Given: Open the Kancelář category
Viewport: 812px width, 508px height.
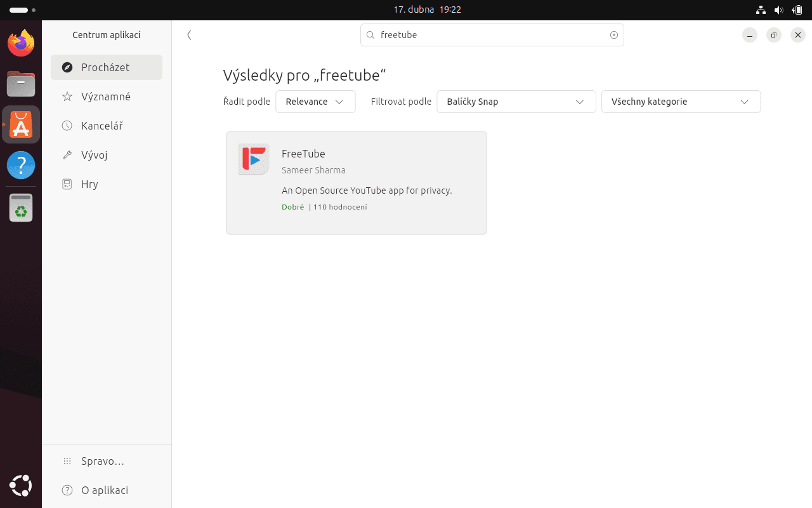Looking at the screenshot, I should pyautogui.click(x=107, y=126).
